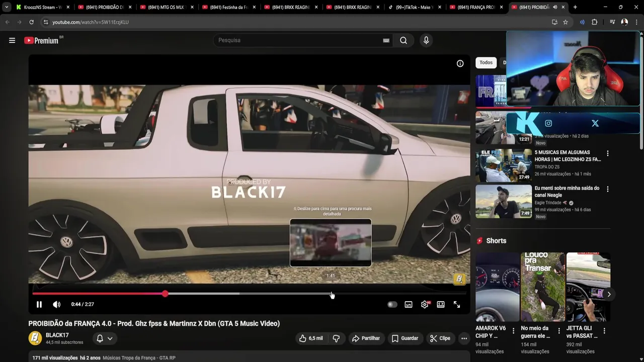644x362 pixels.
Task: Open JETTA GLI vs PASSAT short
Action: (588, 287)
